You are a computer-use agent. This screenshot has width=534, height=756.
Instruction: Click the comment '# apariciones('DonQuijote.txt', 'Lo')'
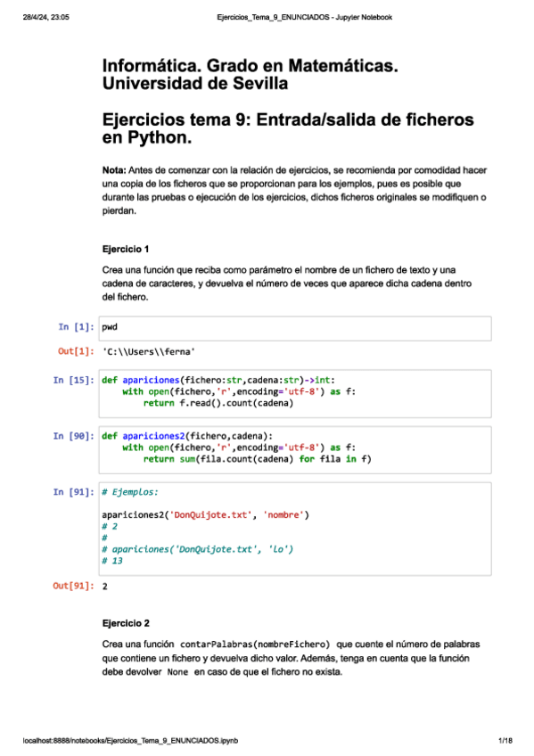[x=198, y=549]
